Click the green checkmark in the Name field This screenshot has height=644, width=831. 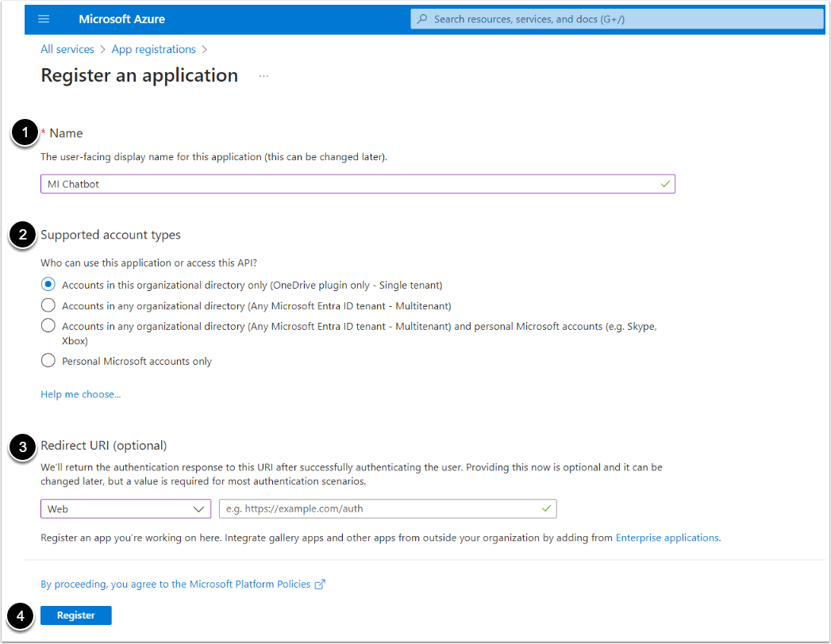(x=665, y=184)
